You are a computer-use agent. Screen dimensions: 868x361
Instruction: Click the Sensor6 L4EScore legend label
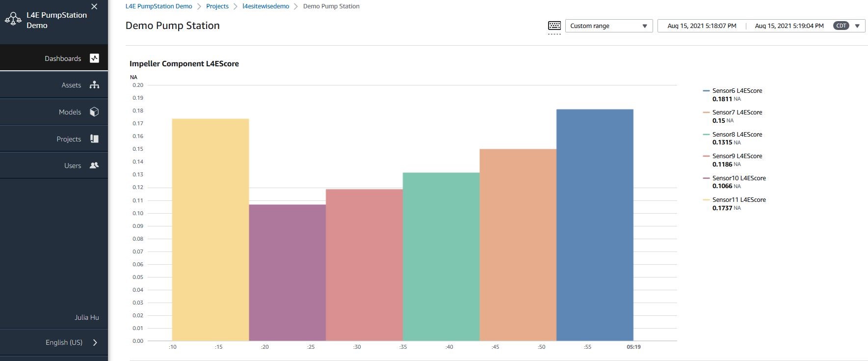737,91
